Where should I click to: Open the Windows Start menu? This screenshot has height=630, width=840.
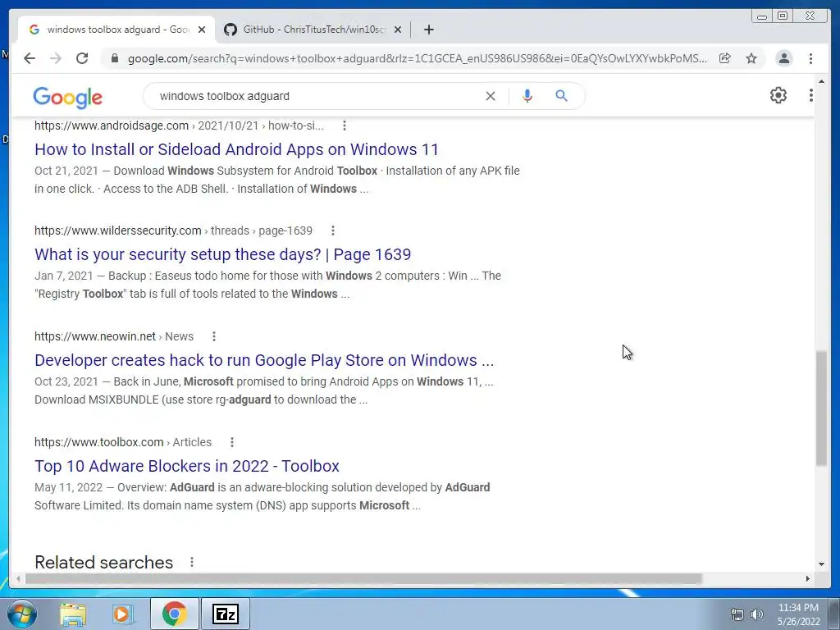click(22, 614)
